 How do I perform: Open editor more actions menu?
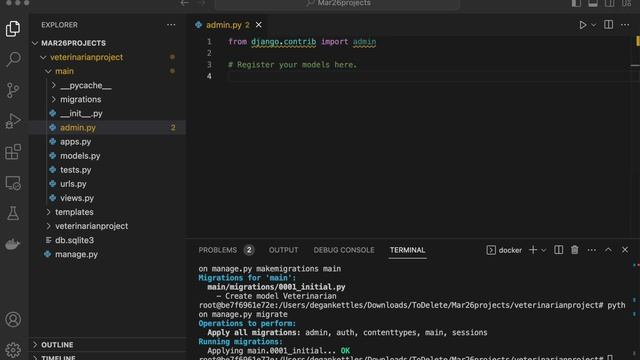625,25
